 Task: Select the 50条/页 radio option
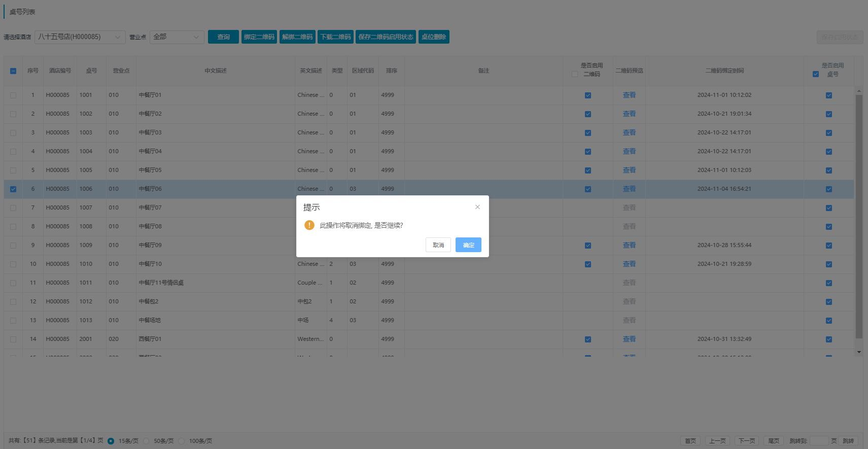tap(147, 441)
